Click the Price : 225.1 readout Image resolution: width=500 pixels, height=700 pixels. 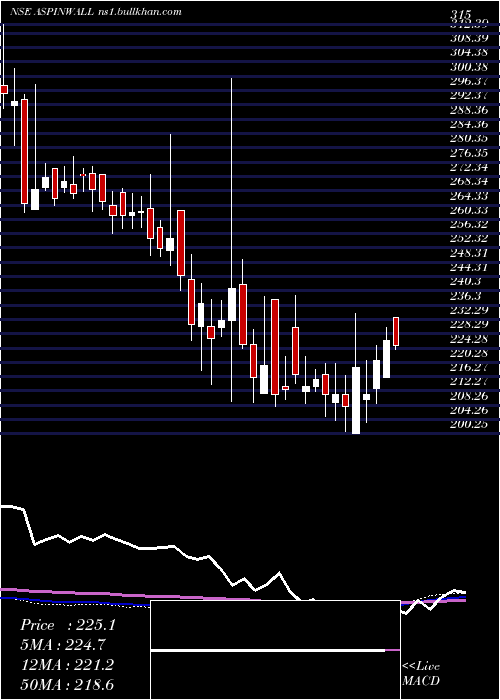pyautogui.click(x=68, y=626)
